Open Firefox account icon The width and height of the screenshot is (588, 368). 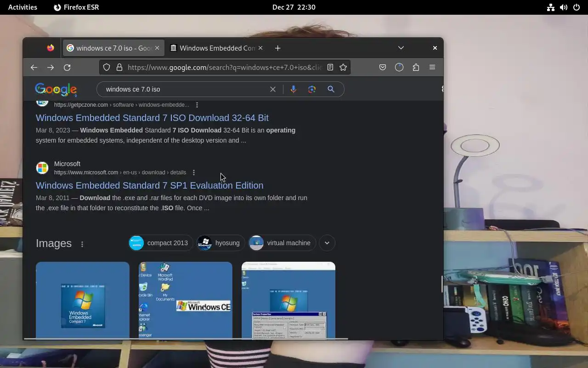(399, 67)
